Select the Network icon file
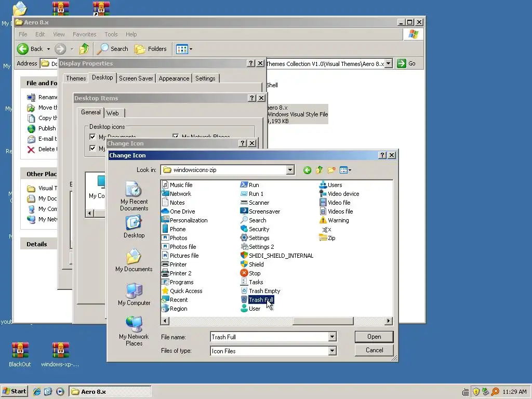The image size is (532, 399). (177, 194)
